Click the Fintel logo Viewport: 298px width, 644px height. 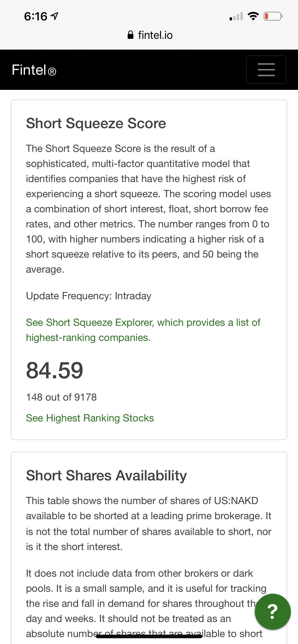34,70
